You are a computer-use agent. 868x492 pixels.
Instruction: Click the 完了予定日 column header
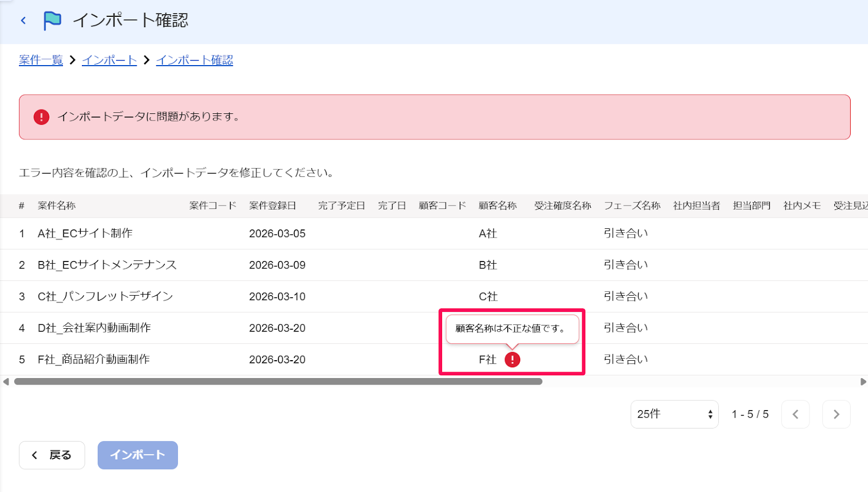(342, 206)
